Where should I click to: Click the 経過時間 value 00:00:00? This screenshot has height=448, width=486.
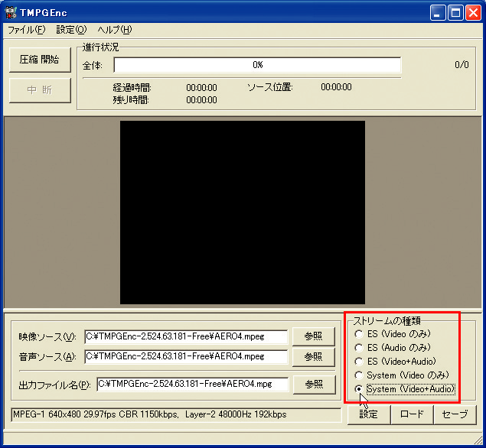click(x=201, y=88)
